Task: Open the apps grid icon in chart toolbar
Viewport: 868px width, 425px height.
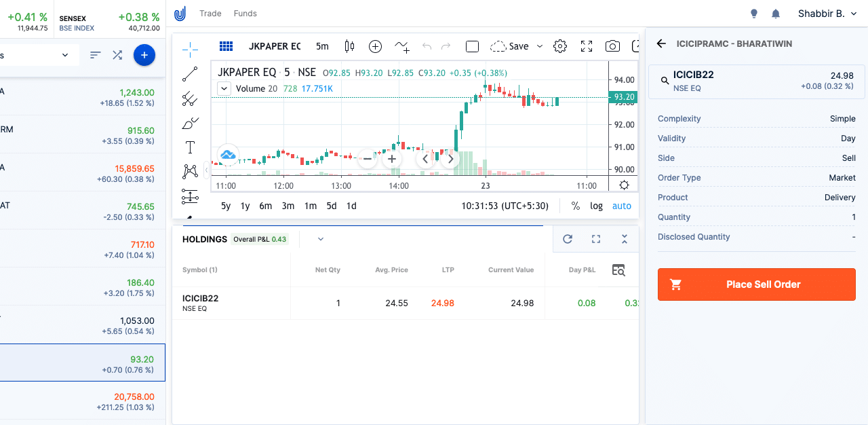Action: (x=226, y=46)
